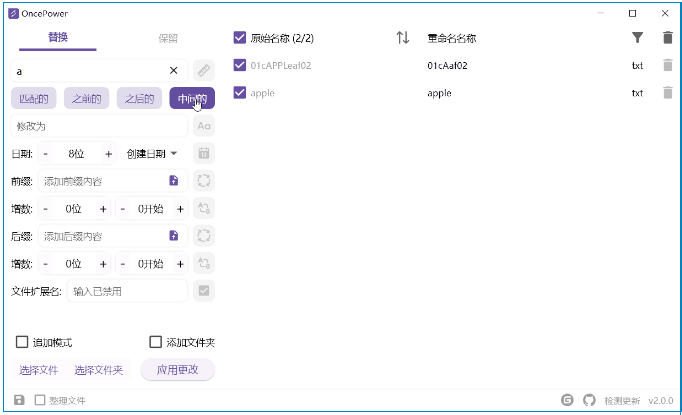The height and width of the screenshot is (415, 682).
Task: Maximize the OncePower window
Action: [x=632, y=13]
